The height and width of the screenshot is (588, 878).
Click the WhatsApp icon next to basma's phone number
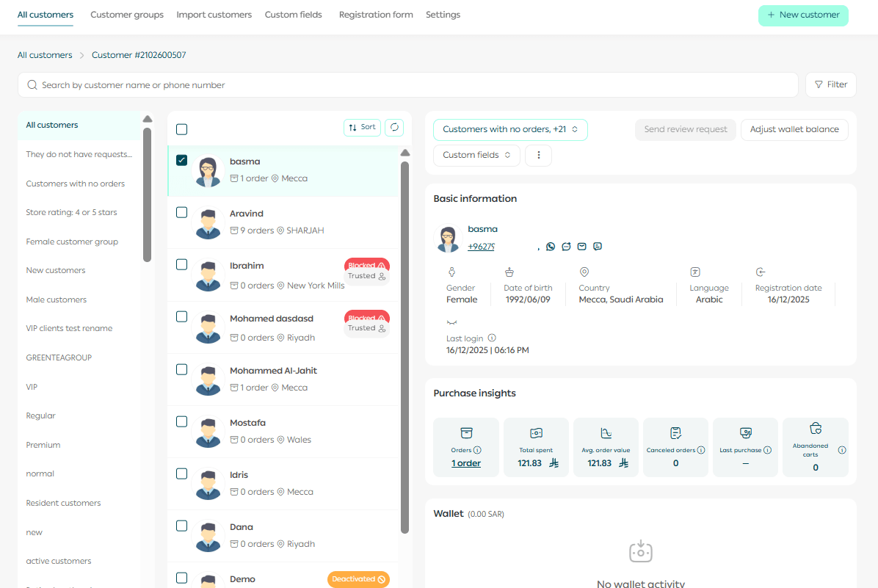coord(551,247)
